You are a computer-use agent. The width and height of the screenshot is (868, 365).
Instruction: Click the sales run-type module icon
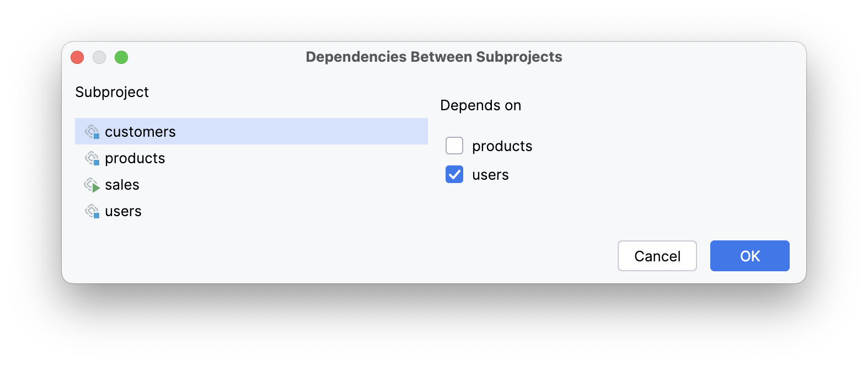93,184
